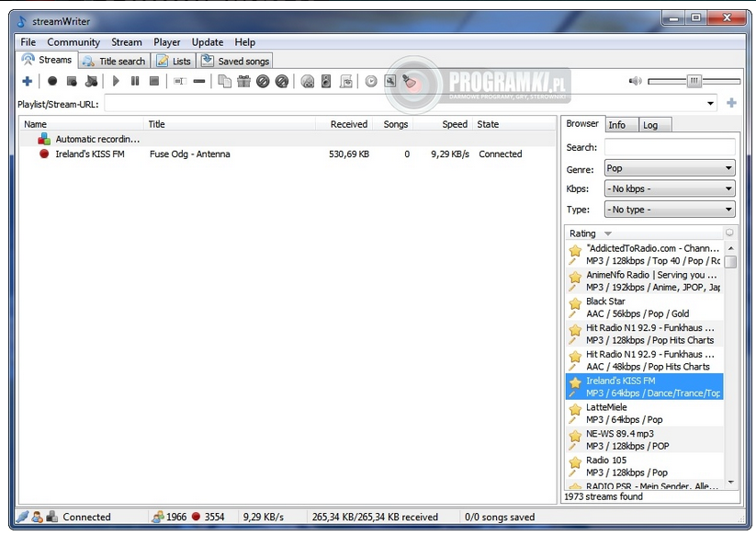
Task: Click the saved playlist script icon
Action: pos(346,81)
